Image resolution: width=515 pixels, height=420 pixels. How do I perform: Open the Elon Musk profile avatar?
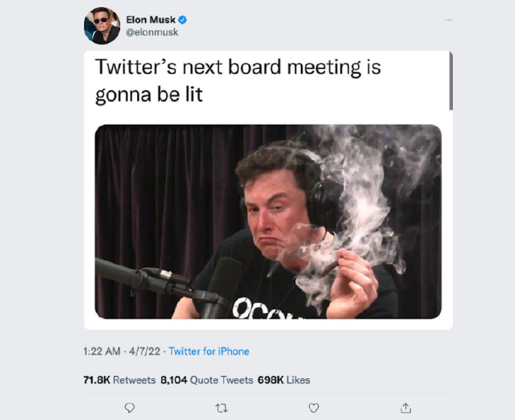[102, 25]
